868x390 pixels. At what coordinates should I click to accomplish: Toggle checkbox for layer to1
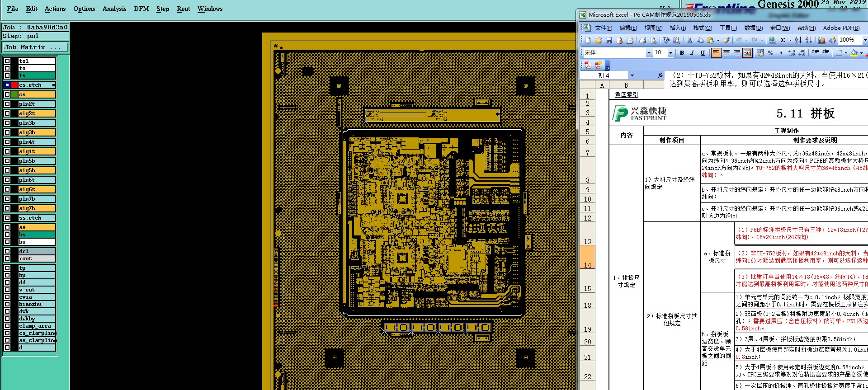pos(7,61)
